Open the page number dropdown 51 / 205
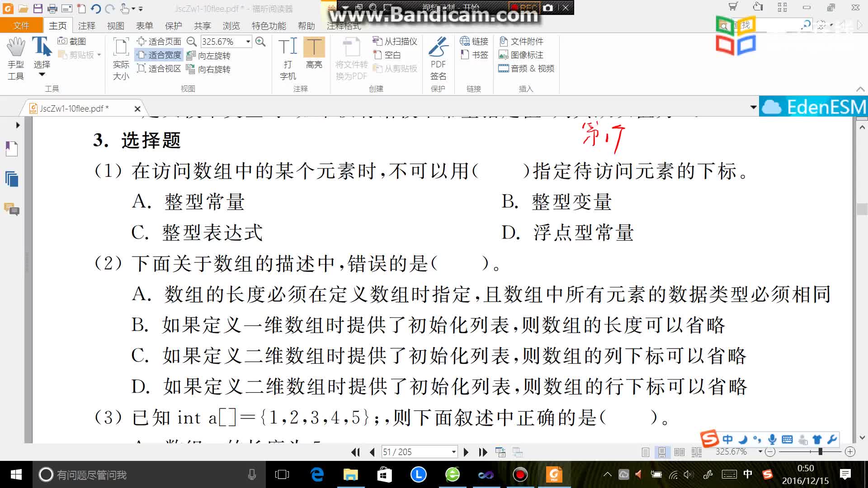The height and width of the screenshot is (488, 868). (x=453, y=452)
